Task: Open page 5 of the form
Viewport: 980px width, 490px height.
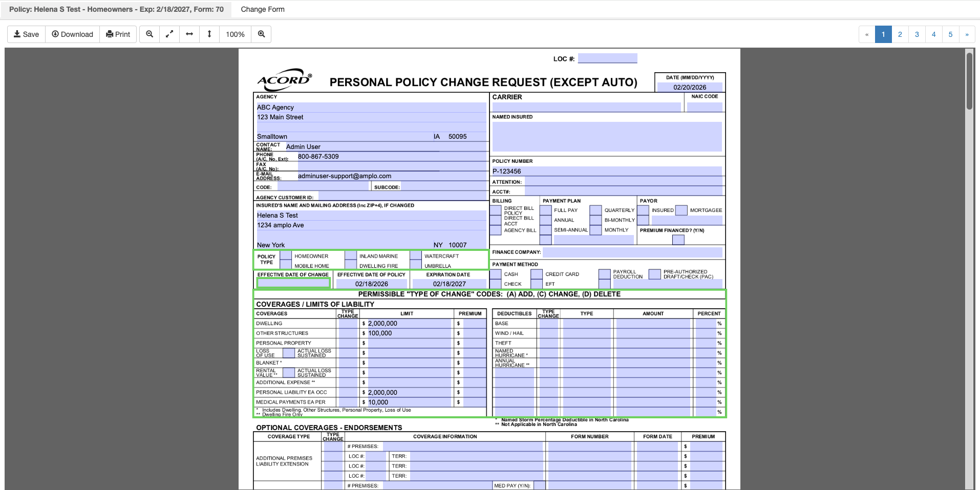Action: 951,34
